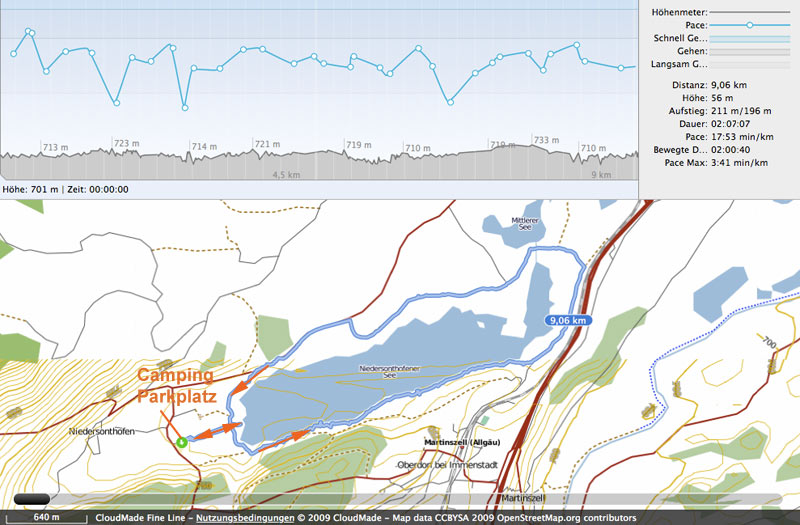800x525 pixels.
Task: Select the Pace Max 3:41 min/km value
Action: 739,163
